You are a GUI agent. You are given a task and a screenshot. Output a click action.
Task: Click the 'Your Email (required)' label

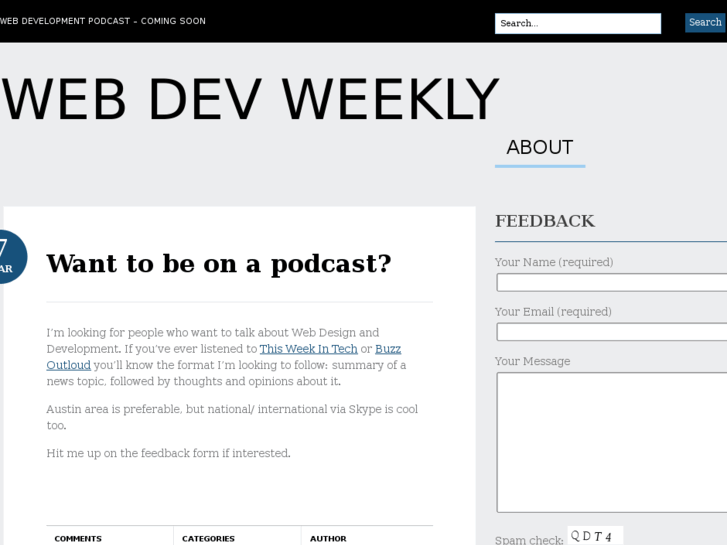[553, 312]
